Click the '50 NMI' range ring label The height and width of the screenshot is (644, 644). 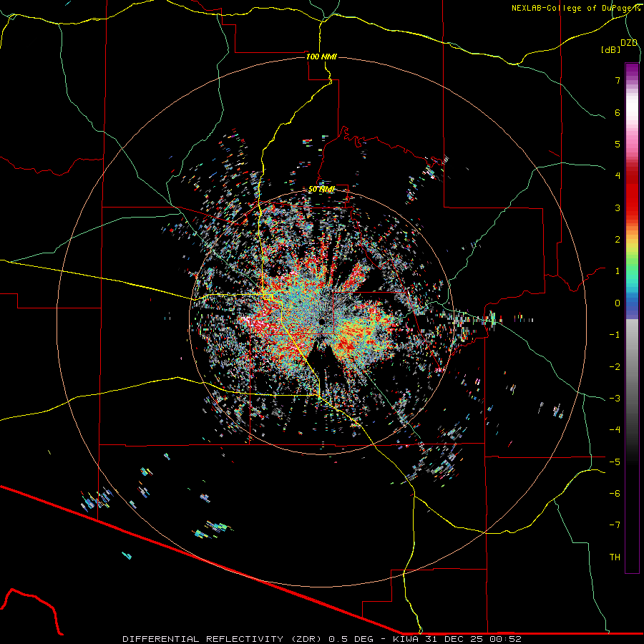[x=321, y=190]
